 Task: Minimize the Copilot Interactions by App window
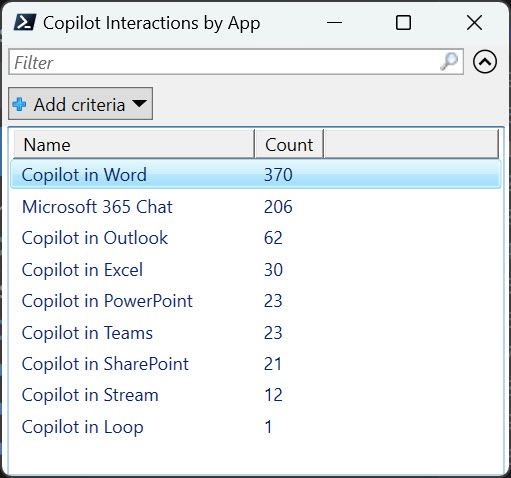click(x=334, y=23)
